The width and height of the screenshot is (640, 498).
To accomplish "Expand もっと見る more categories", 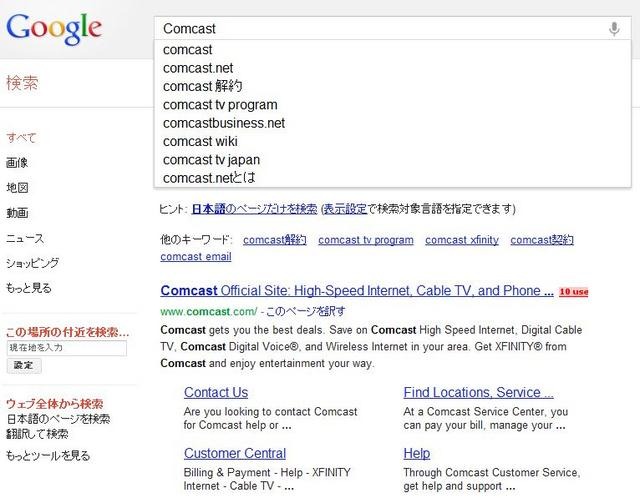I will coord(29,288).
